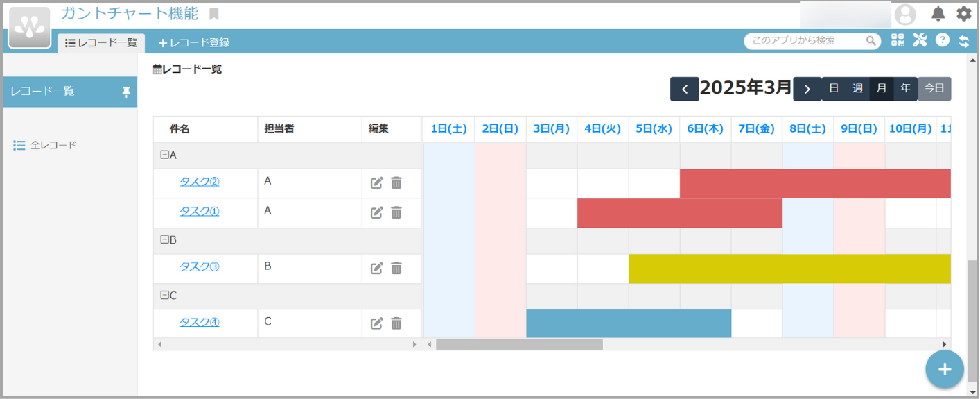Click the search box このアプリから検索
Screen dimensions: 980x399
804,41
